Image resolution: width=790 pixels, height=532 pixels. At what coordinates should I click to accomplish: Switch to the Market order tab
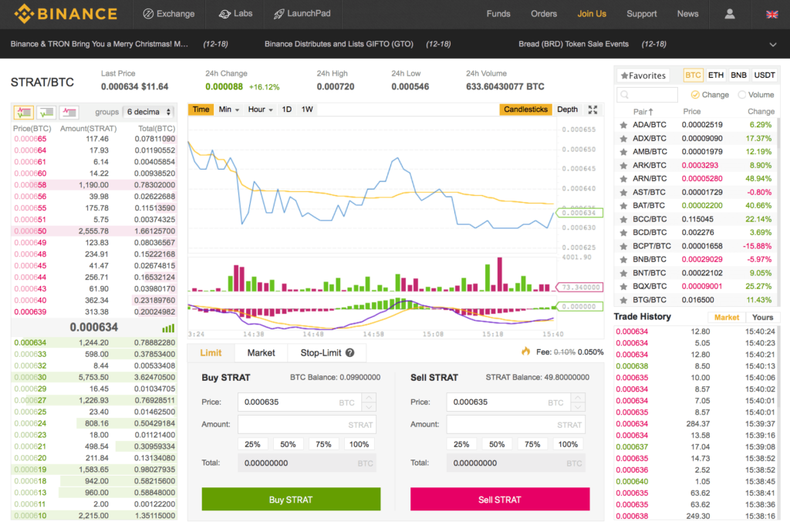261,353
